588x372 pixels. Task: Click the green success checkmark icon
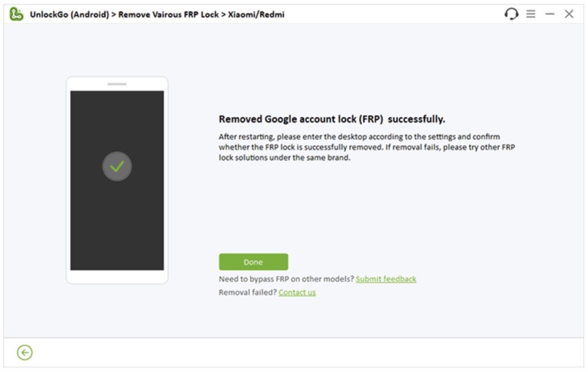[x=117, y=167]
